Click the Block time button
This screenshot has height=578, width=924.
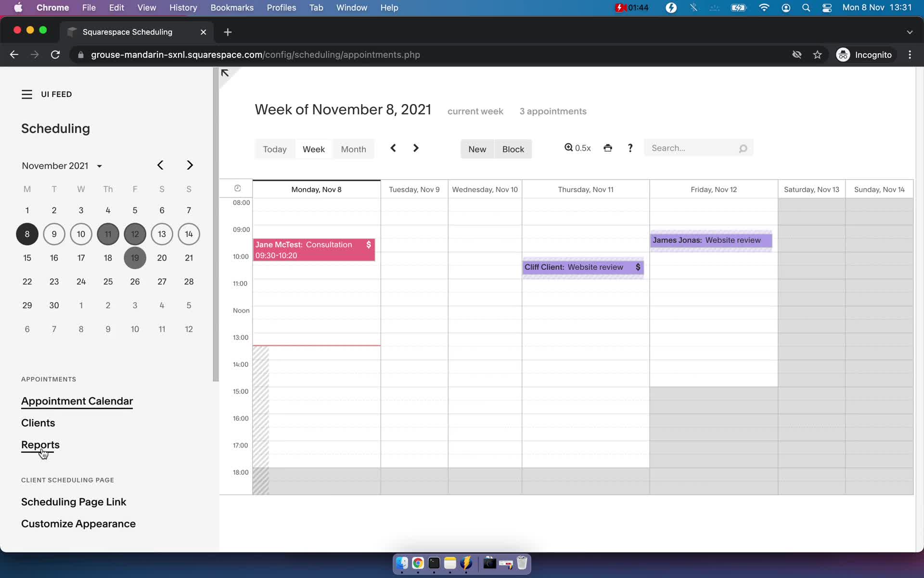(x=513, y=148)
